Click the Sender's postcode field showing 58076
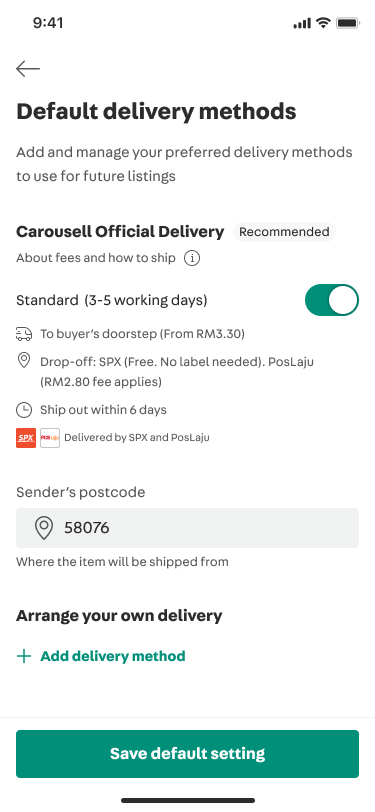This screenshot has height=812, width=375. (188, 528)
